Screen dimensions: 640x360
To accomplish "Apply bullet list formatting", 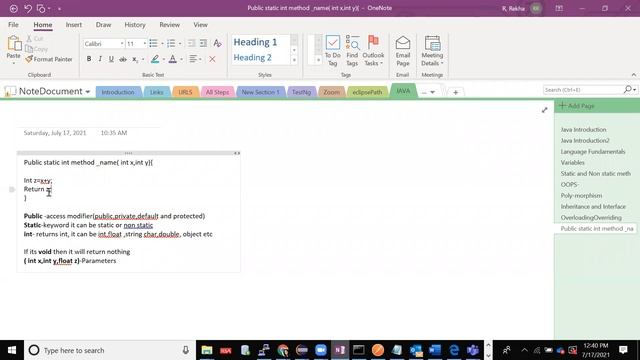I will (153, 43).
